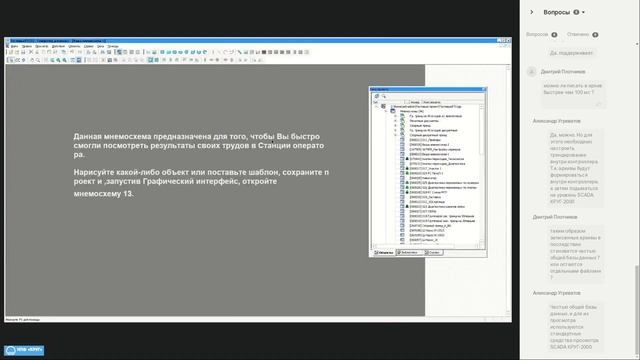Click the search icon in project tree window
This screenshot has width=640, height=360.
(x=384, y=96)
